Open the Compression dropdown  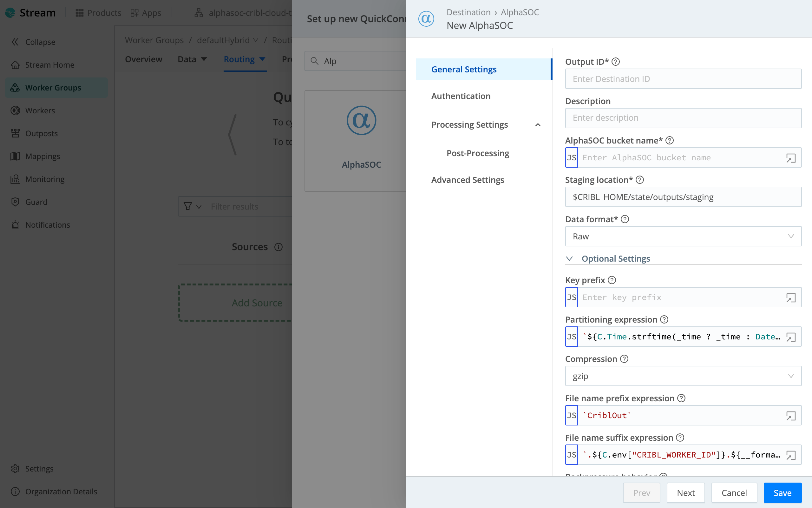coord(683,376)
